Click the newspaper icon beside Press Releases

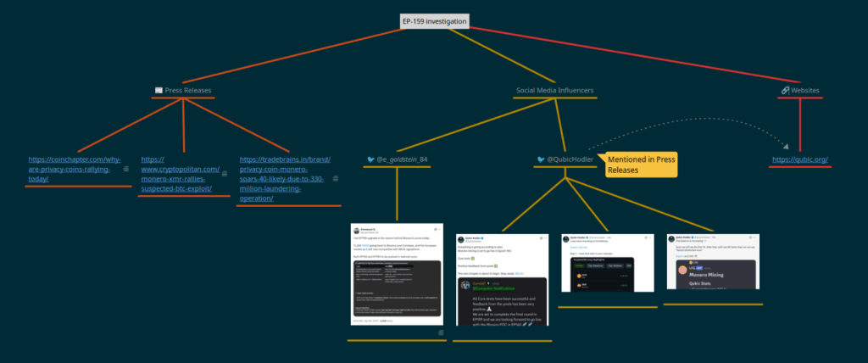pos(159,90)
